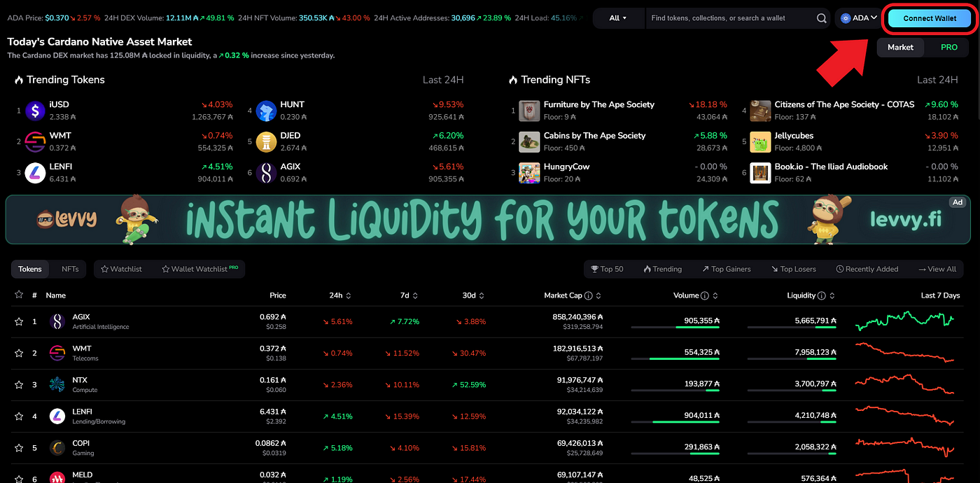Viewport: 980px width, 483px height.
Task: Click the search magnifier icon
Action: click(x=822, y=18)
